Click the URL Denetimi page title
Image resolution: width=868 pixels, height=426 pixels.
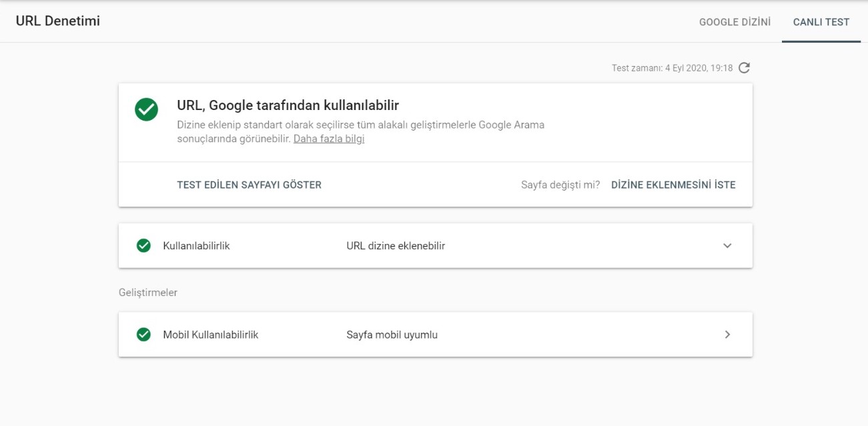tap(58, 21)
